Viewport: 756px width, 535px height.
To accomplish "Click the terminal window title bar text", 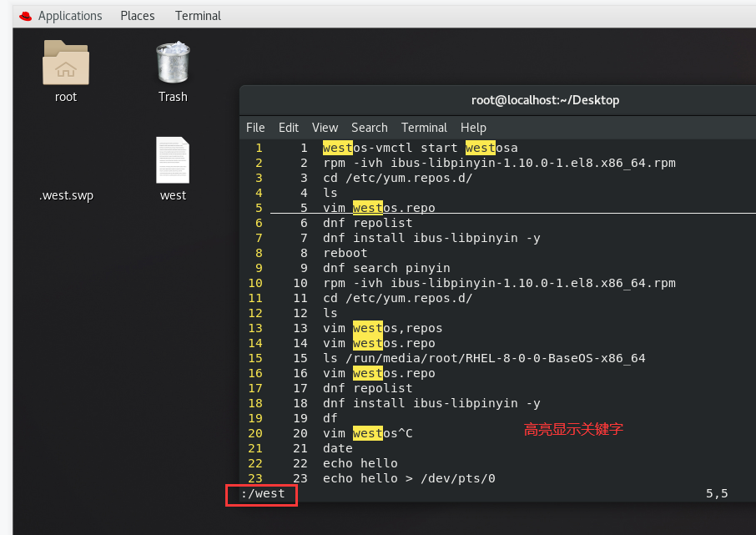I will [x=543, y=99].
